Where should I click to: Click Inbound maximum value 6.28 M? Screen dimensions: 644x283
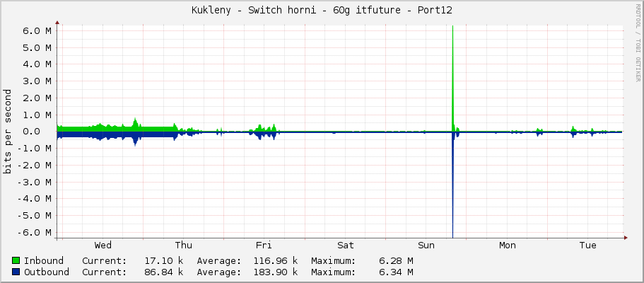point(397,260)
